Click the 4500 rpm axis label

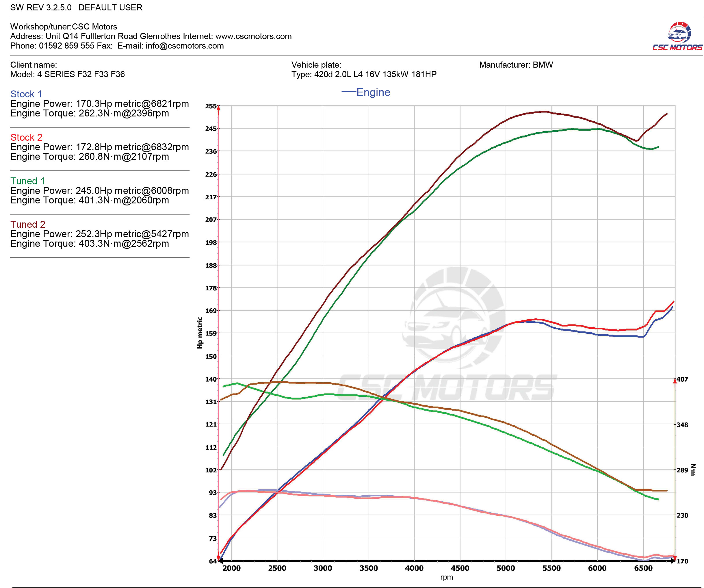click(460, 568)
